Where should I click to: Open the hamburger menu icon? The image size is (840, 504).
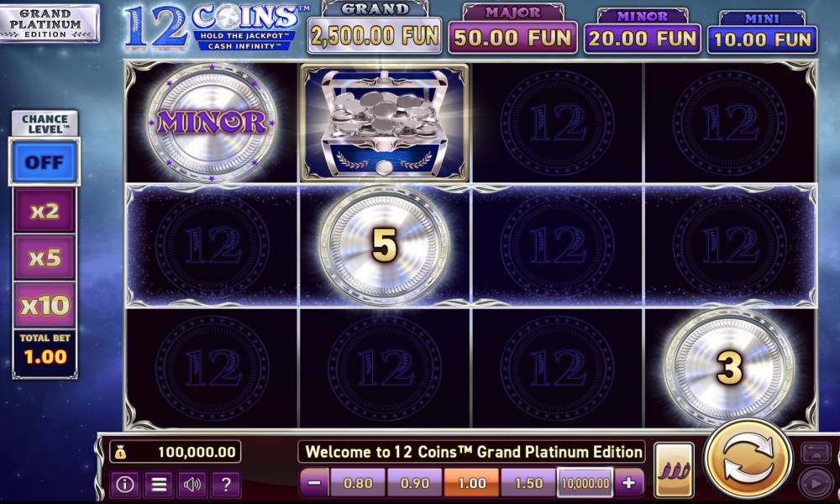point(159,484)
